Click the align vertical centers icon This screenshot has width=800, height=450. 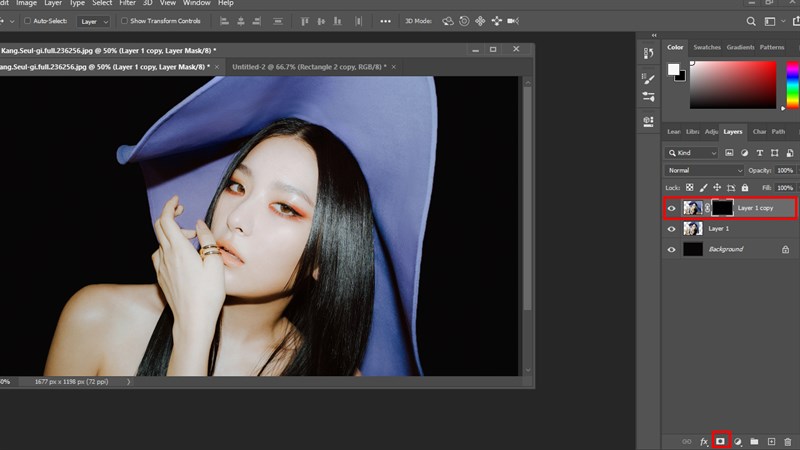(x=321, y=21)
